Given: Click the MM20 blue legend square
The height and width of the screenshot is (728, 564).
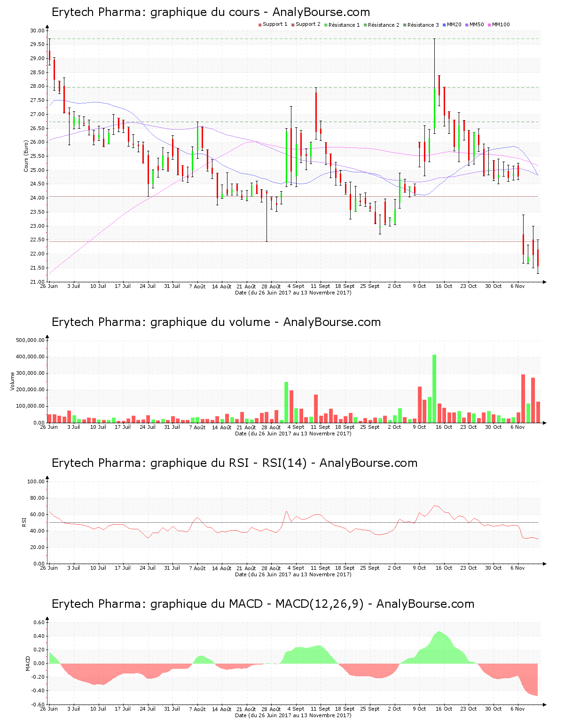Looking at the screenshot, I should click(444, 25).
